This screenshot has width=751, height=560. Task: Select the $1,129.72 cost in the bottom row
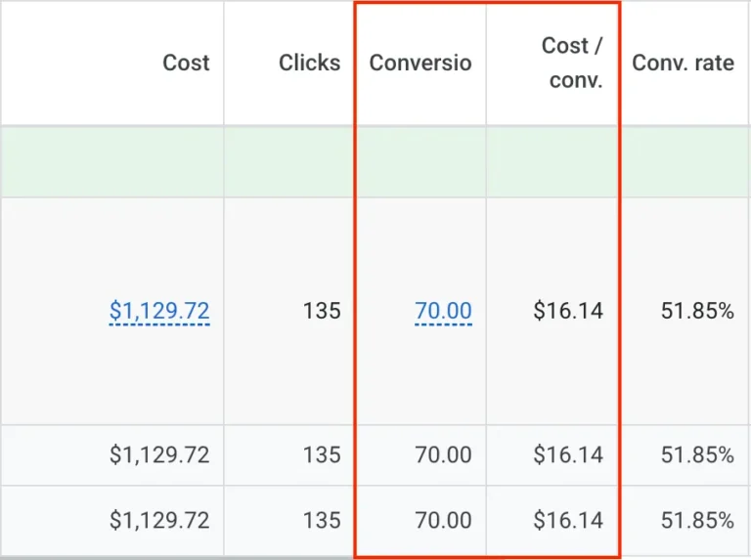pyautogui.click(x=159, y=520)
